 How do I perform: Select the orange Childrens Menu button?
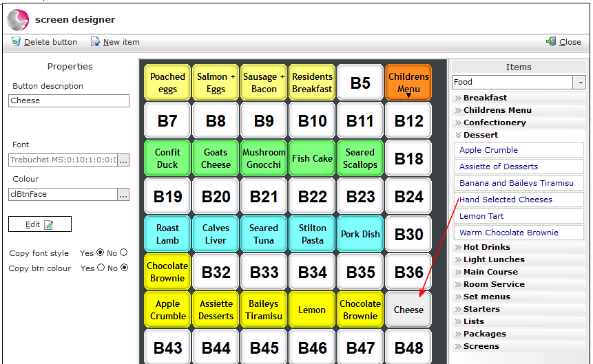[x=408, y=83]
